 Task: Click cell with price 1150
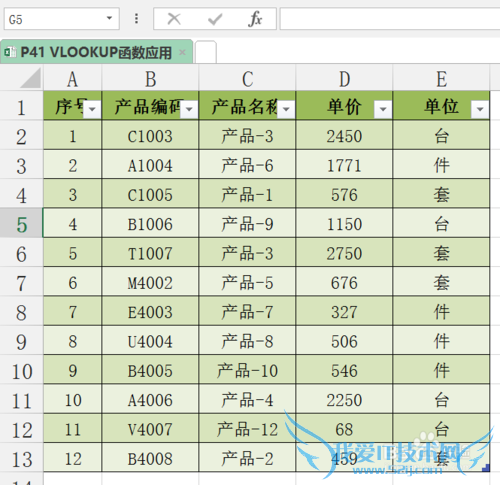coord(344,224)
